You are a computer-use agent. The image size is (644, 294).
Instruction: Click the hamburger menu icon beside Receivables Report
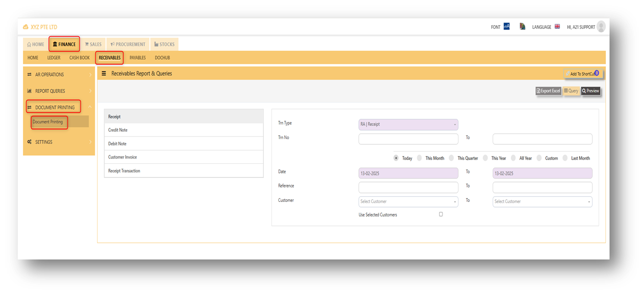(104, 74)
